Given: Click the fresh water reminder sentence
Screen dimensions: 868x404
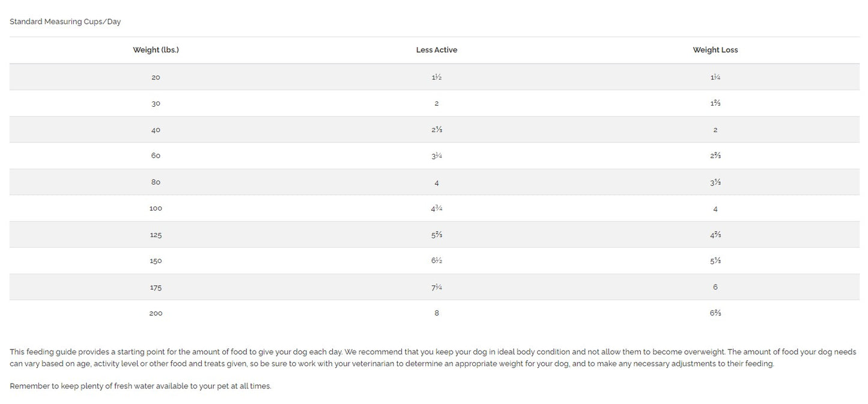Looking at the screenshot, I should [141, 386].
